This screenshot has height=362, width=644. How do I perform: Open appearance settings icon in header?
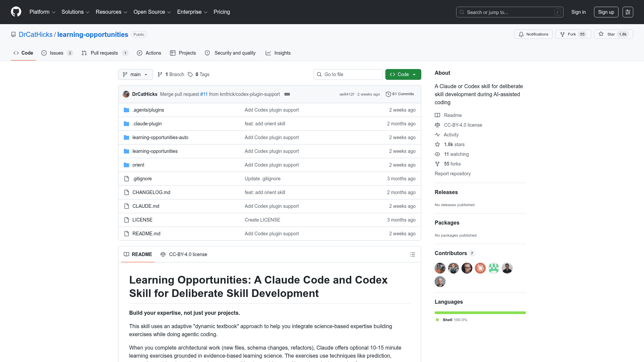tap(628, 12)
